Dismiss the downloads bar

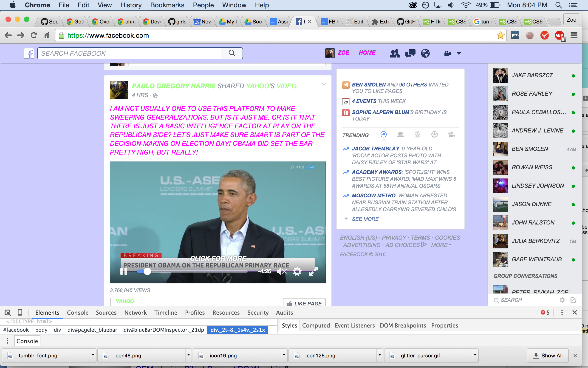point(575,356)
